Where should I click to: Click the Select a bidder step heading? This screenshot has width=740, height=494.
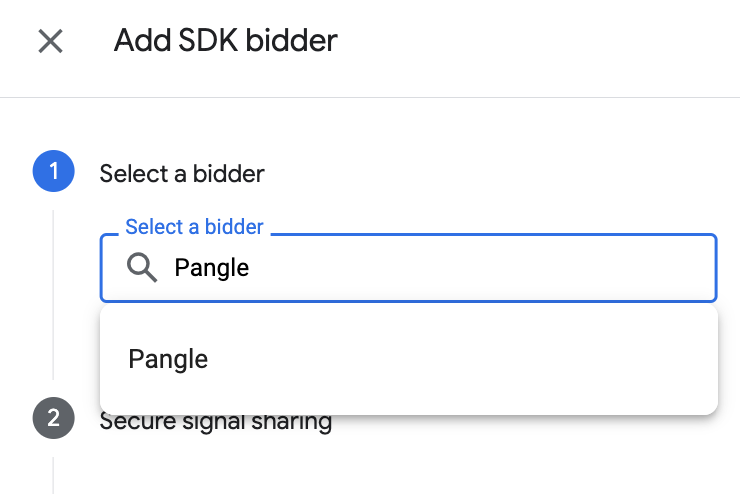pyautogui.click(x=182, y=173)
